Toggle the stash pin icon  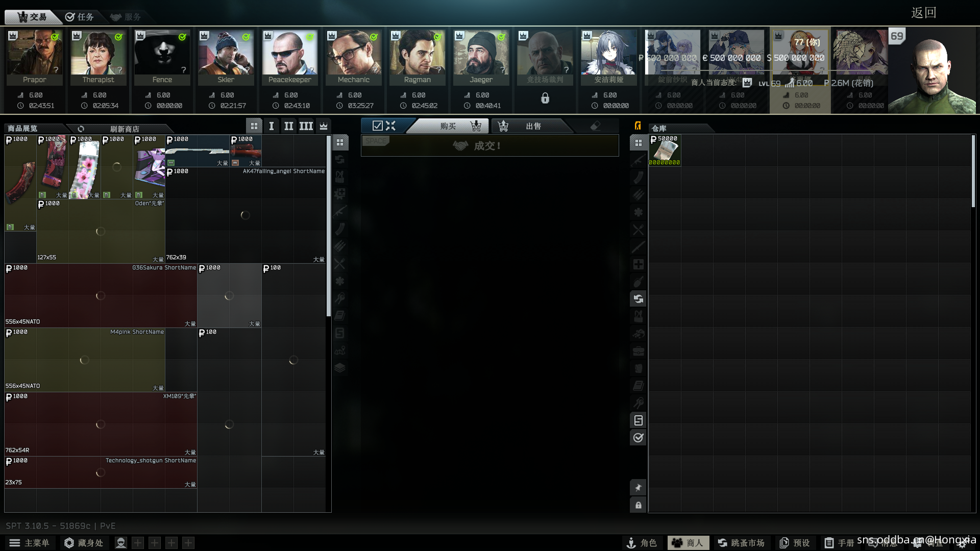click(638, 488)
